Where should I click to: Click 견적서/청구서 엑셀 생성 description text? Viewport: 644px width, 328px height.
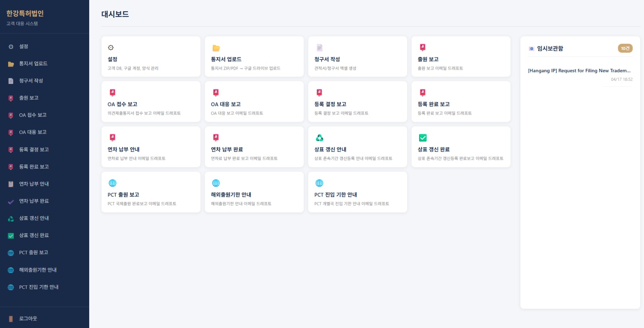[x=335, y=68]
